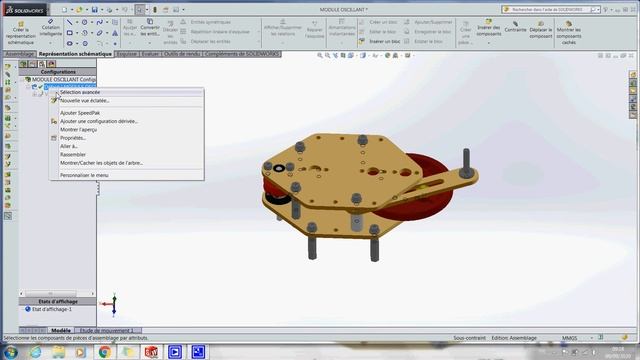Click Montrer les composants cachés

pyautogui.click(x=568, y=33)
